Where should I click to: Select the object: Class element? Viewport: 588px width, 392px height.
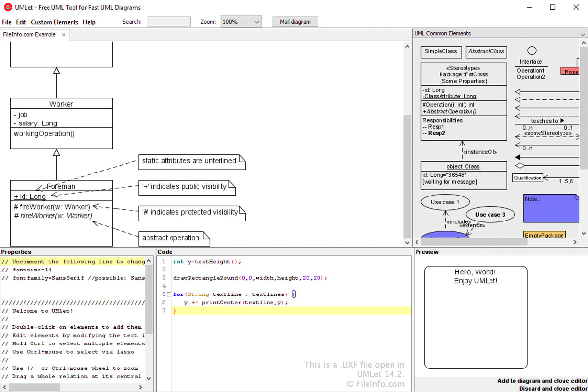[464, 175]
